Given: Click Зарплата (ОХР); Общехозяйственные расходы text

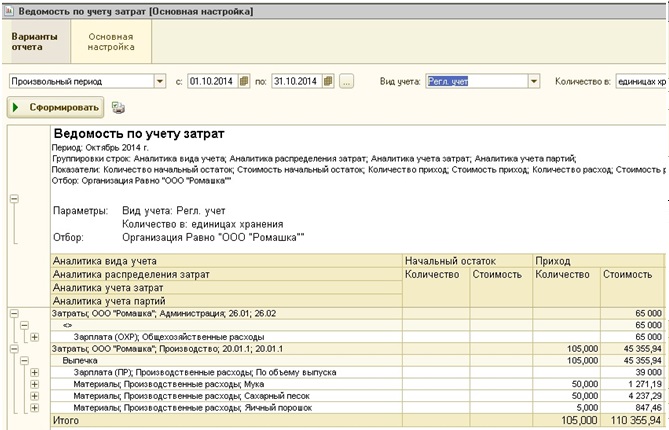Looking at the screenshot, I should click(x=169, y=337).
